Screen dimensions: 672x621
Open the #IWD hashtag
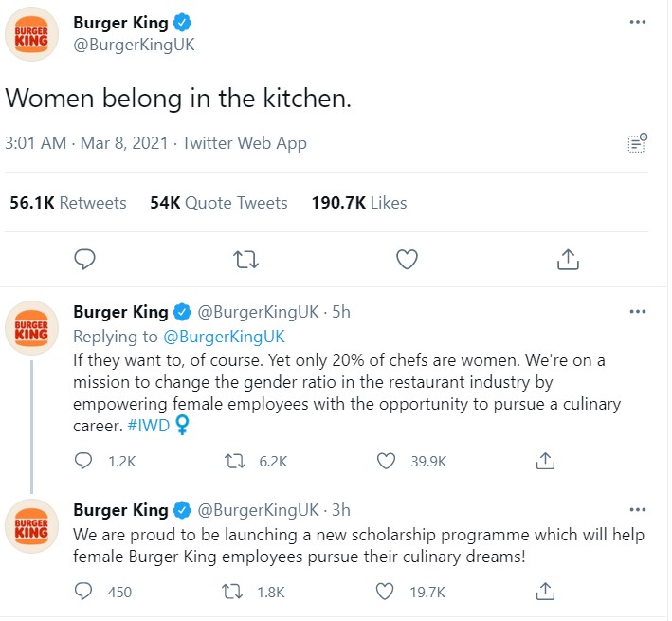tap(149, 426)
